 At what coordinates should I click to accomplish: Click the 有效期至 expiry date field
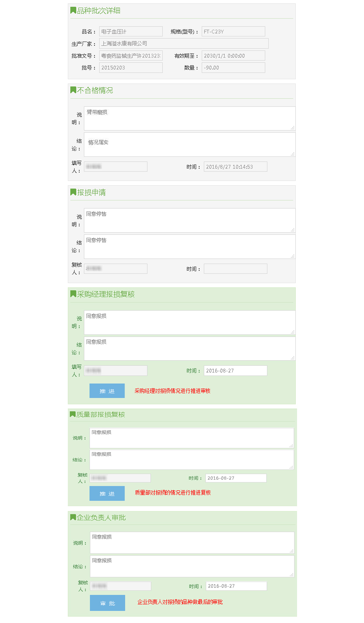tap(233, 56)
